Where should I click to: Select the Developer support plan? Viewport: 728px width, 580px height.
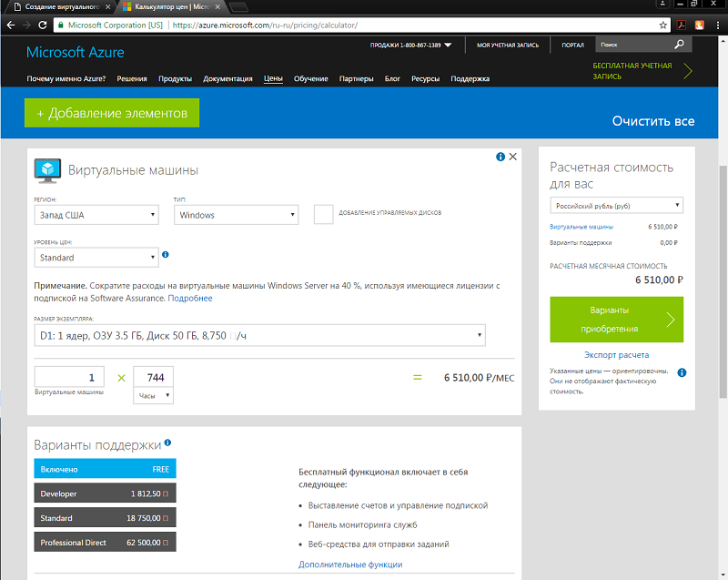click(105, 494)
